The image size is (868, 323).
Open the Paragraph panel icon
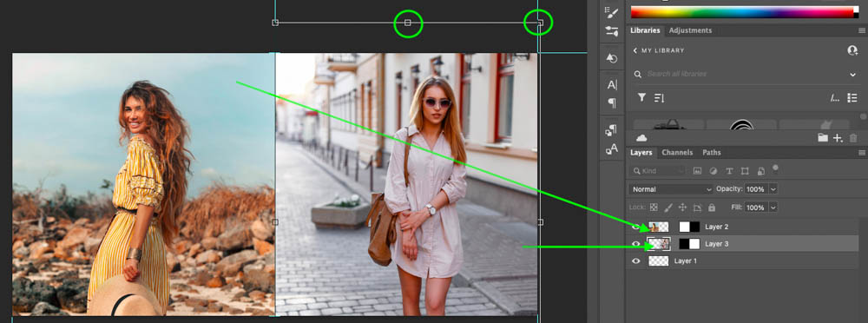[612, 102]
